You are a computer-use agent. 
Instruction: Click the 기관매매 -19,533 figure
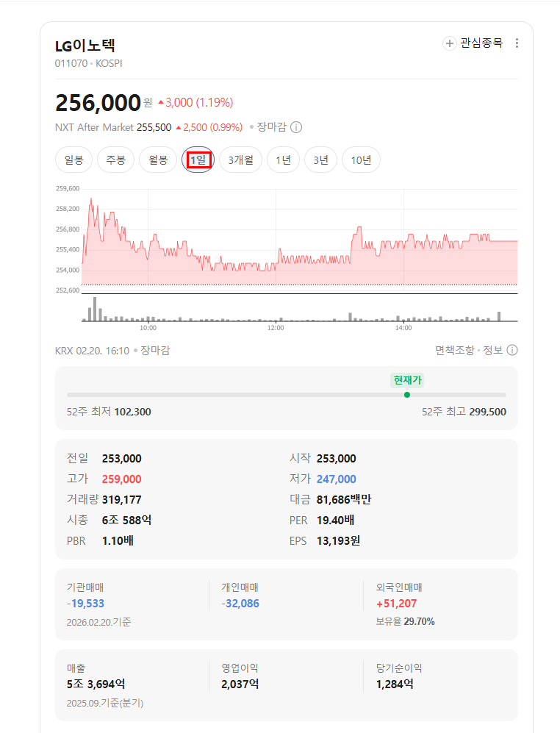85,604
